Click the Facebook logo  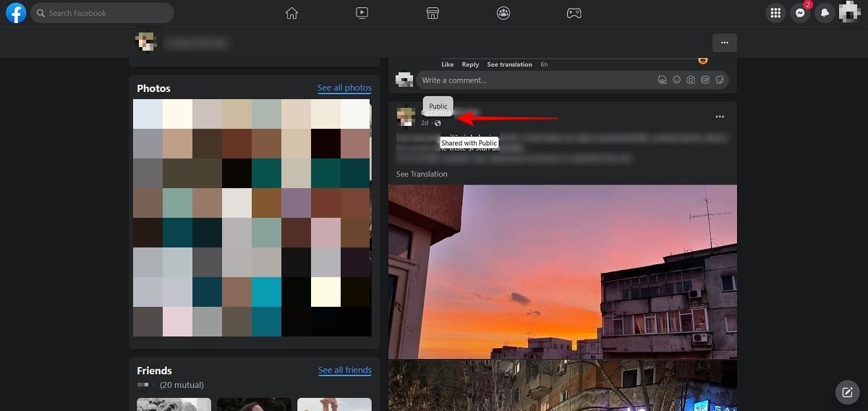[16, 13]
